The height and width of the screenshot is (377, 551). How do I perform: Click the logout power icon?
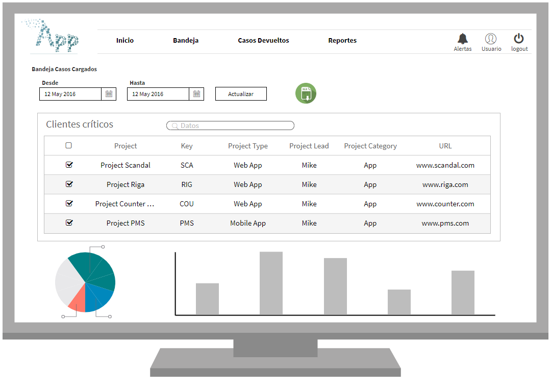tap(519, 38)
